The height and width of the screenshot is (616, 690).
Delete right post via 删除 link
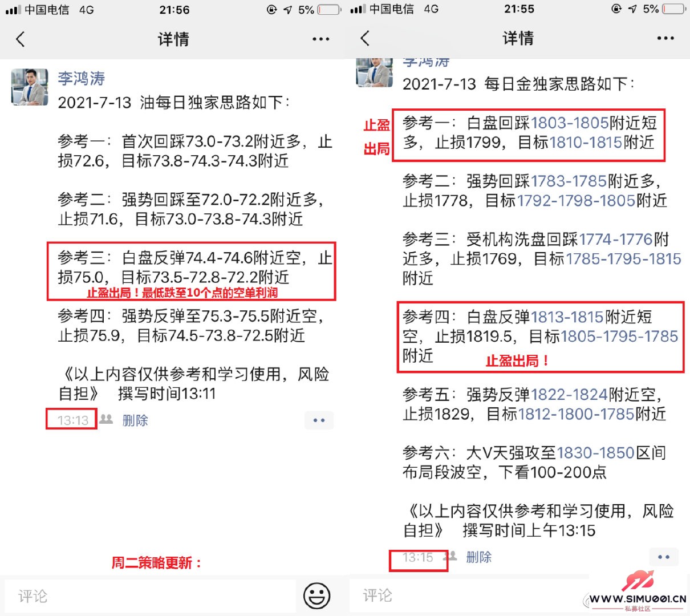pos(478,557)
